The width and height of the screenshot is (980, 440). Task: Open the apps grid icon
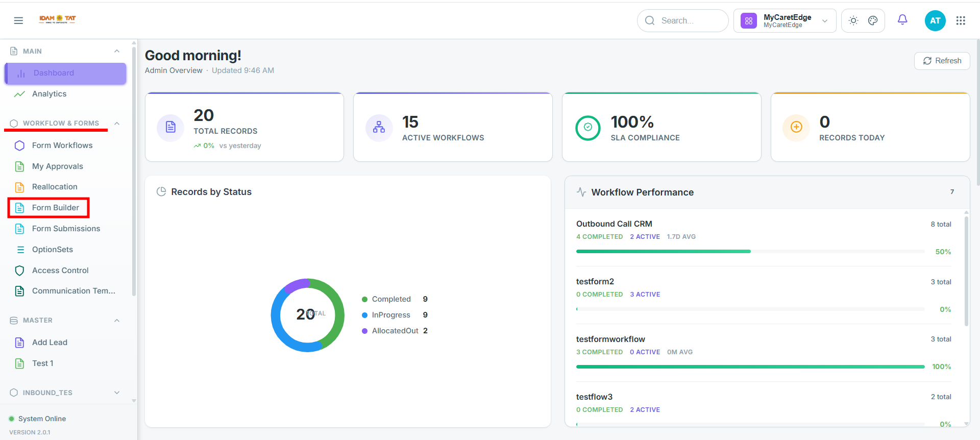pyautogui.click(x=961, y=20)
